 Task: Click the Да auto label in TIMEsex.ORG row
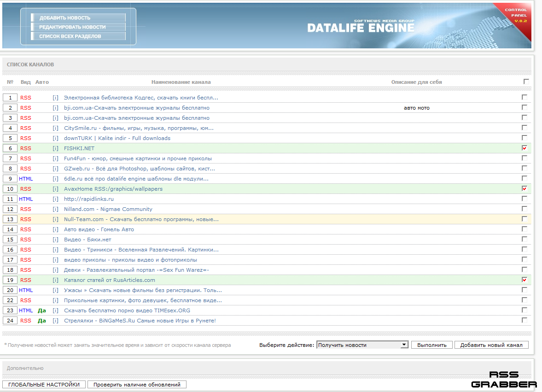coord(42,311)
